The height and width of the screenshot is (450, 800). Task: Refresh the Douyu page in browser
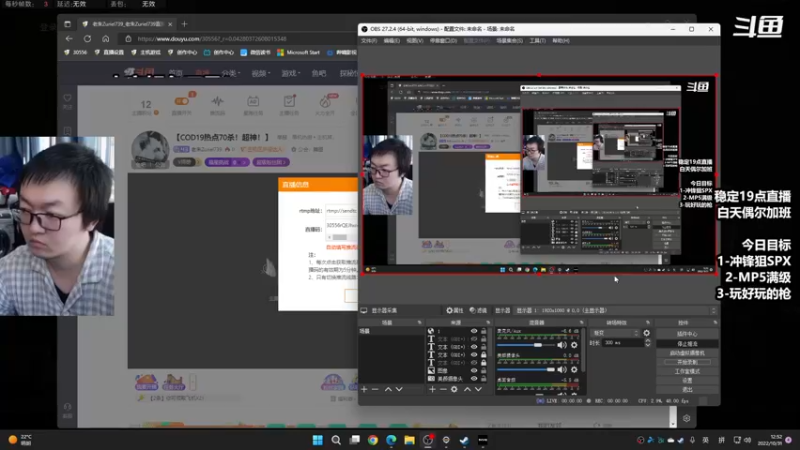tap(87, 38)
